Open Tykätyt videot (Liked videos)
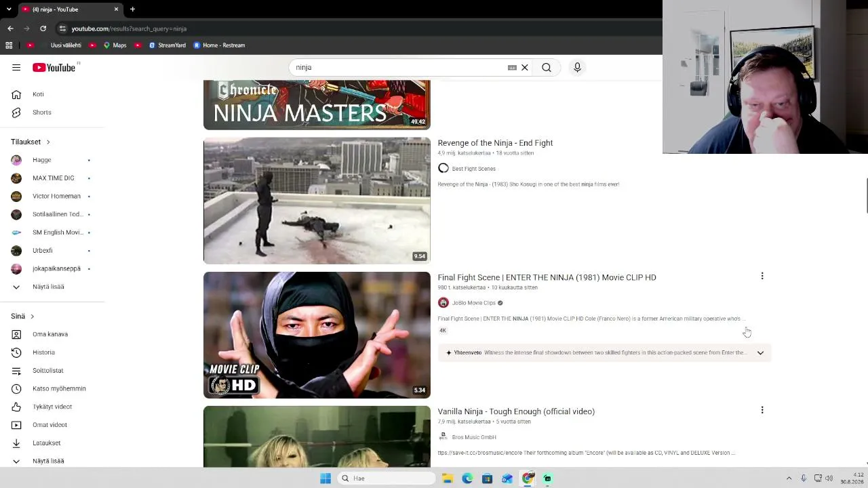The height and width of the screenshot is (488, 868). click(x=52, y=407)
